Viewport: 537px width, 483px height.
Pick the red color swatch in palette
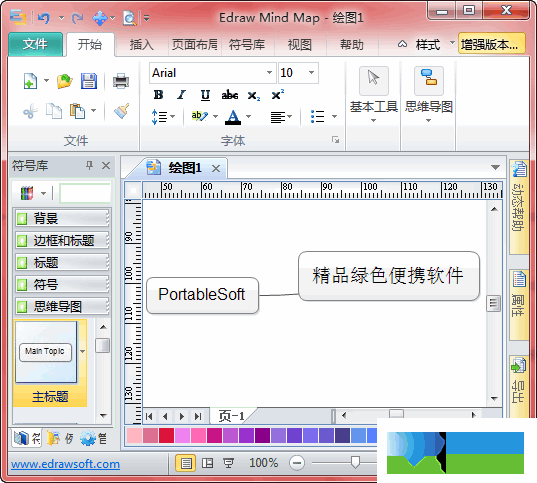(x=167, y=435)
